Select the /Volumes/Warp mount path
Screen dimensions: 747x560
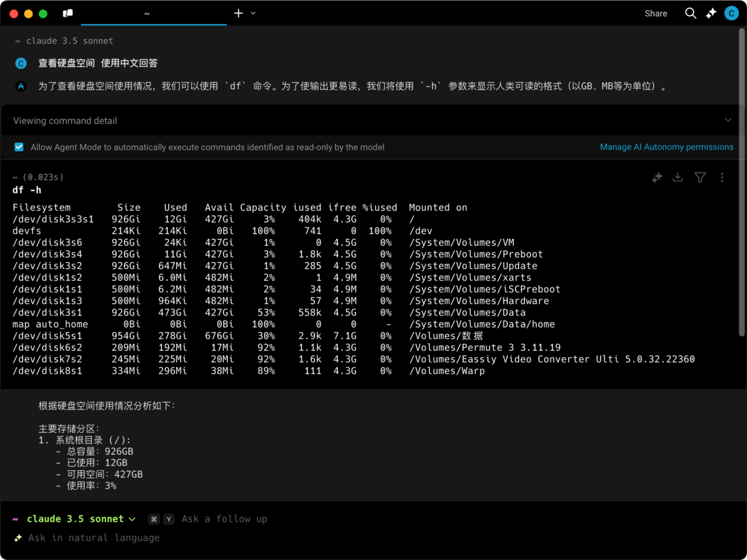pos(447,371)
